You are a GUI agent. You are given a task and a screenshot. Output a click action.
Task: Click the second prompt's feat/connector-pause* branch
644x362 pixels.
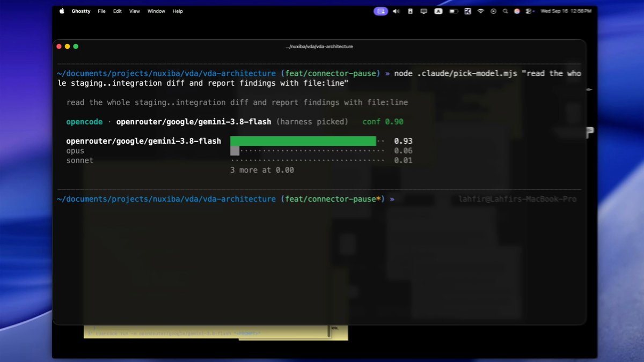[332, 199]
